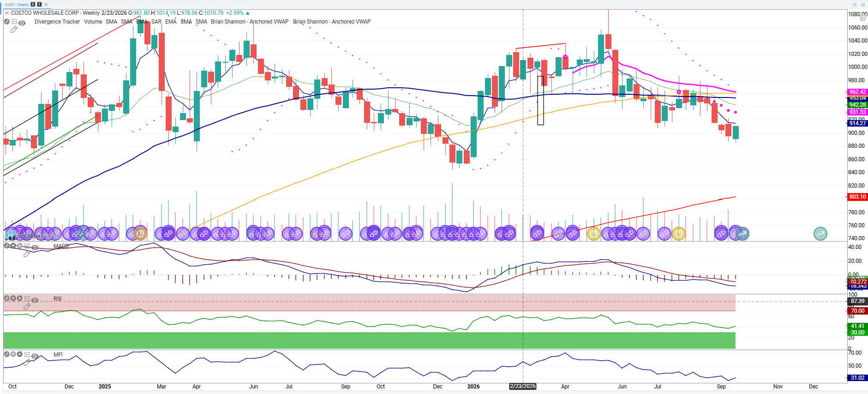Toggle RSI indicator visibility eye

(35, 300)
